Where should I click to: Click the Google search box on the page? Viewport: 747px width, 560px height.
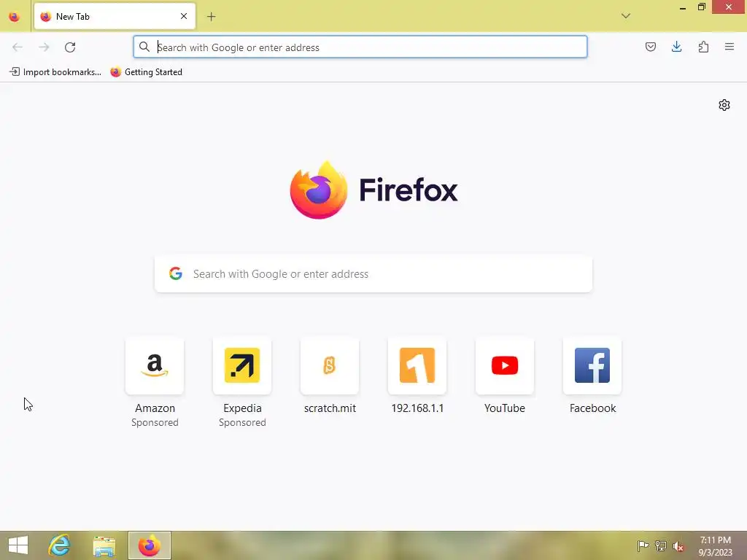(373, 274)
